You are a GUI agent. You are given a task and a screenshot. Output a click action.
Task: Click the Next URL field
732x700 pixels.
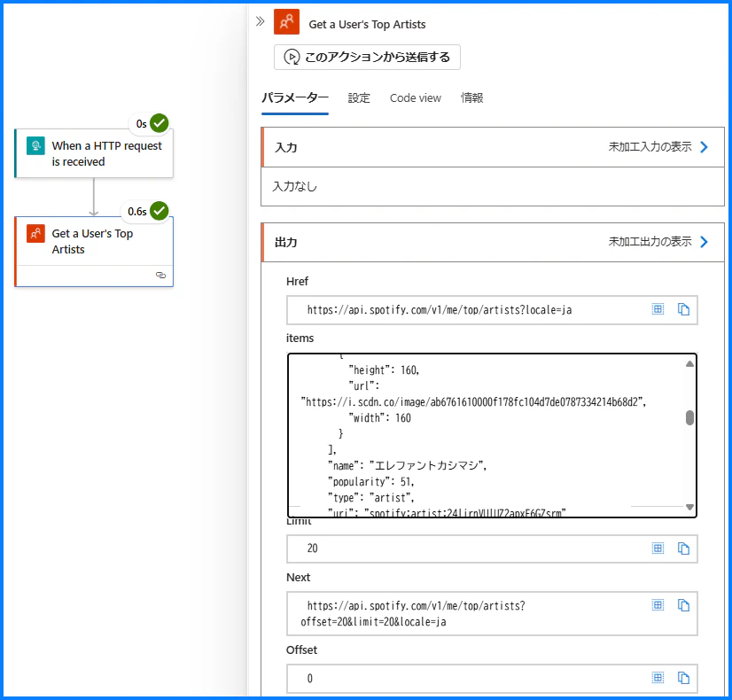492,614
